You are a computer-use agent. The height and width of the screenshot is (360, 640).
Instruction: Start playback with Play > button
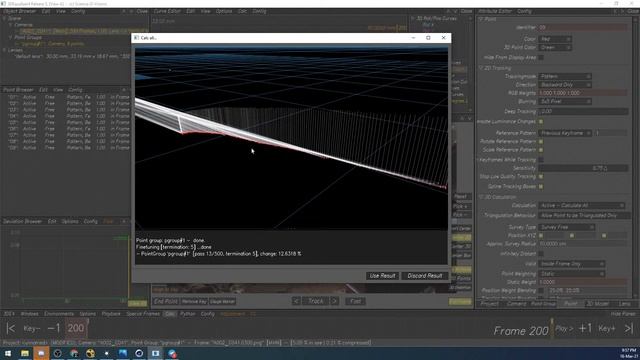(564, 328)
